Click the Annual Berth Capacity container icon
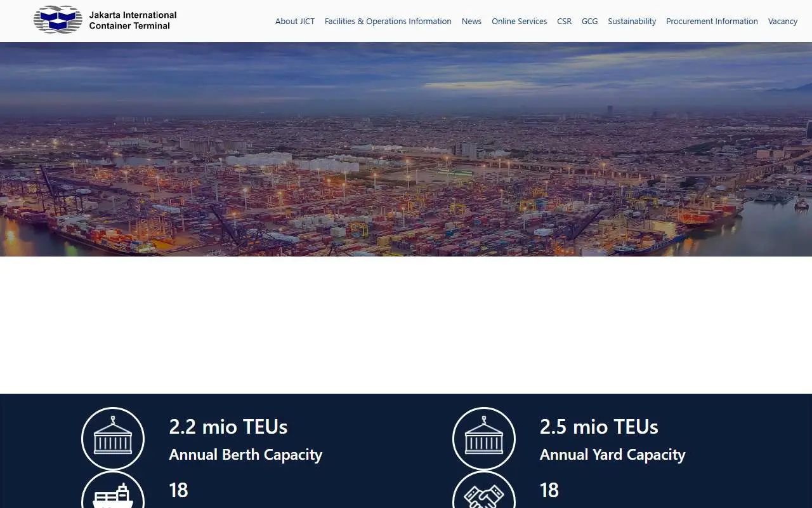Screen dimensions: 812x508 pyautogui.click(x=113, y=439)
